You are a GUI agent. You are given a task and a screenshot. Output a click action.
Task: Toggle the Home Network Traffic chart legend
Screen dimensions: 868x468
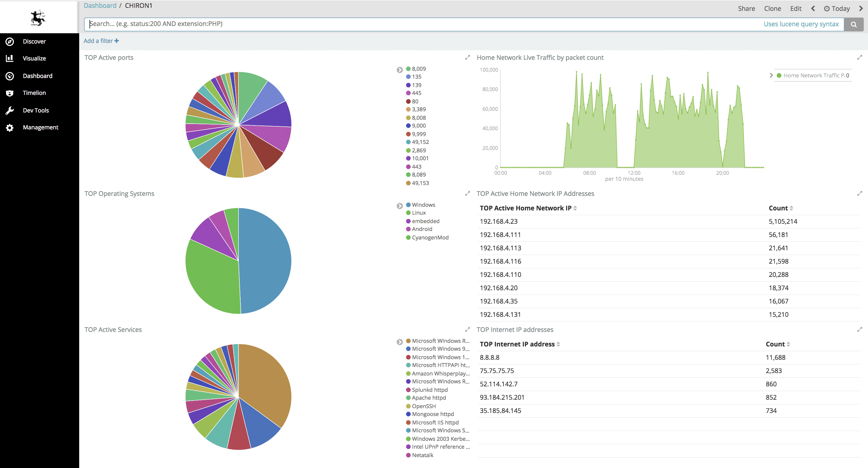(771, 75)
